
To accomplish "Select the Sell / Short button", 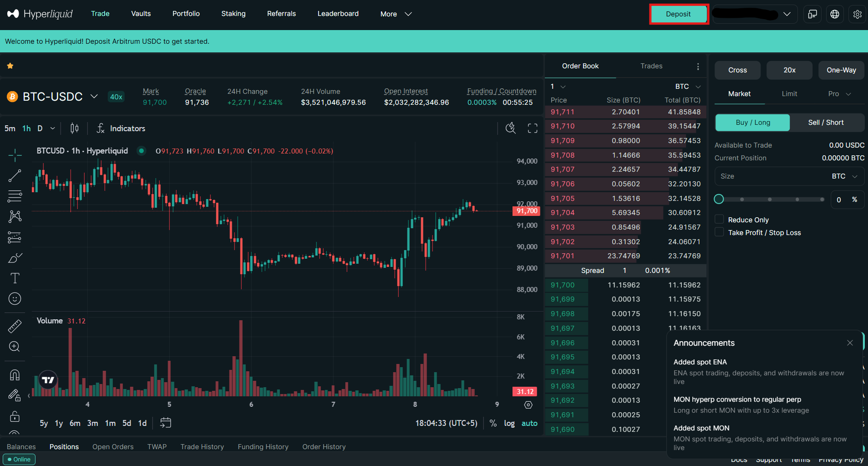I will (x=826, y=123).
